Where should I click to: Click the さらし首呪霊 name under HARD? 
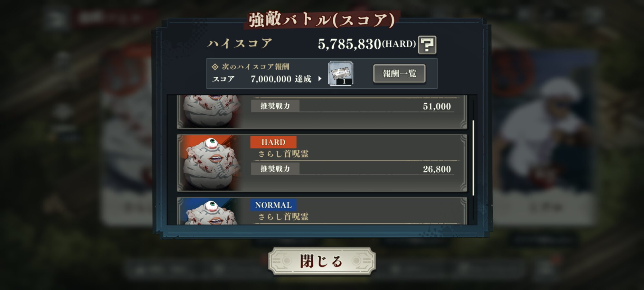coord(283,154)
